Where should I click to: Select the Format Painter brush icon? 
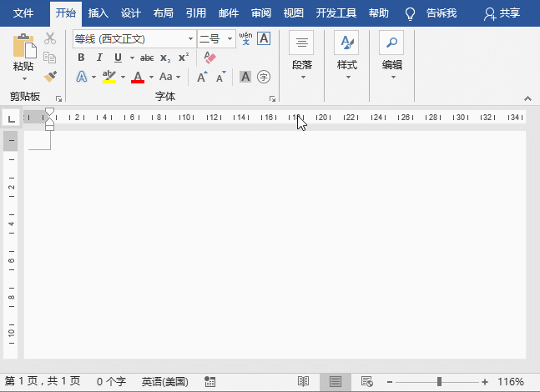pyautogui.click(x=50, y=77)
